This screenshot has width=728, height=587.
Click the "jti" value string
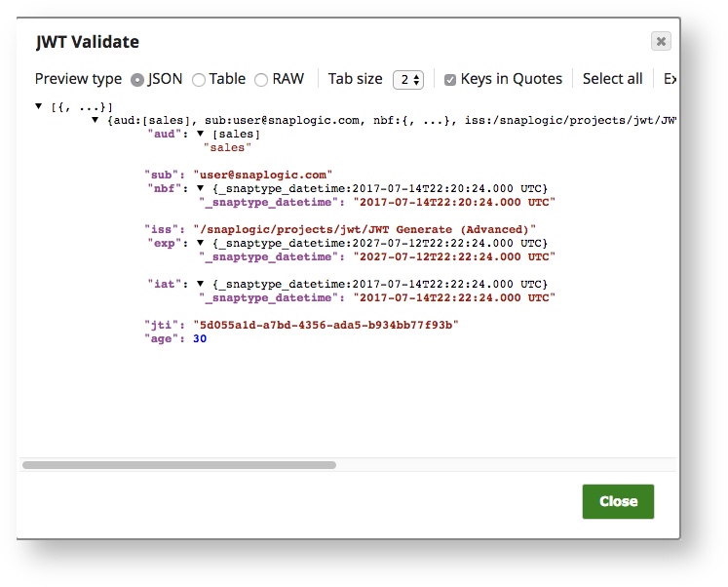pyautogui.click(x=325, y=325)
